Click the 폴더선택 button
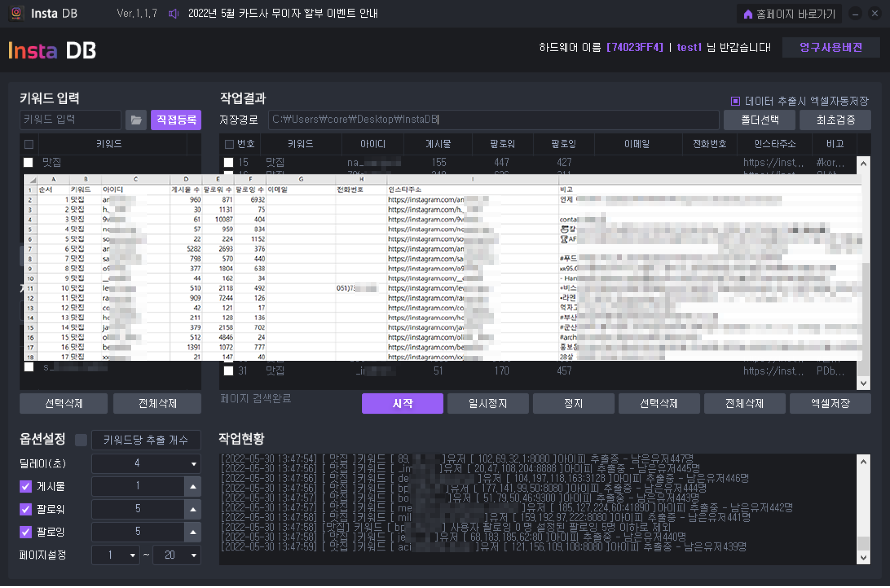This screenshot has height=588, width=890. tap(760, 120)
